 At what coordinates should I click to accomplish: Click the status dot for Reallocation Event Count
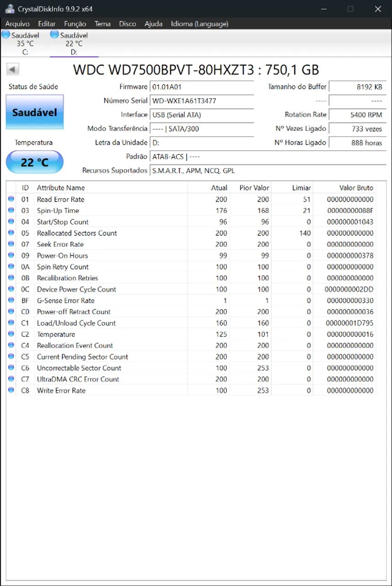coord(11,345)
